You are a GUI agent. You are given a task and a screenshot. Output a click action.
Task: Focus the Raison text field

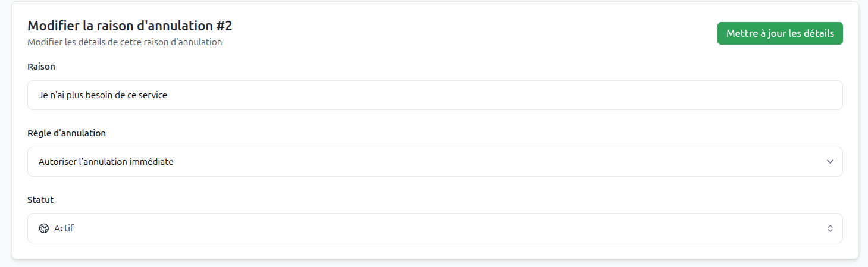tap(435, 95)
